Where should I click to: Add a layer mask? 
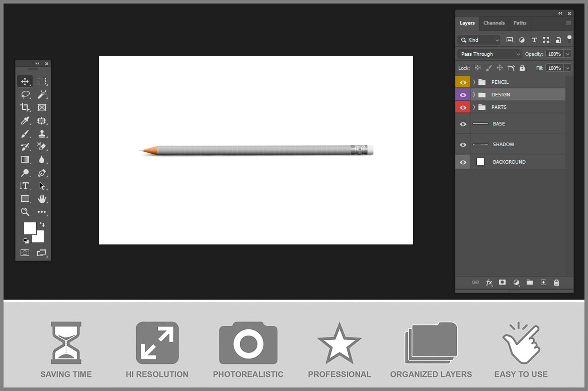pos(503,283)
